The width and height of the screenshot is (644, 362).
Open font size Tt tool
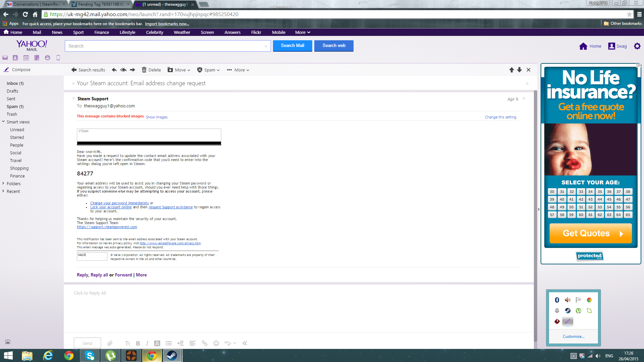click(128, 343)
